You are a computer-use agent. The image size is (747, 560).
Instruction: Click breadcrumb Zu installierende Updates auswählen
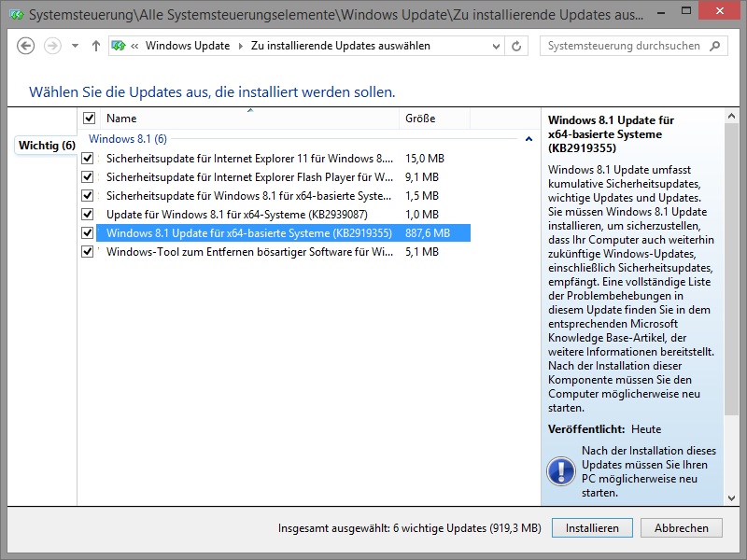point(341,46)
